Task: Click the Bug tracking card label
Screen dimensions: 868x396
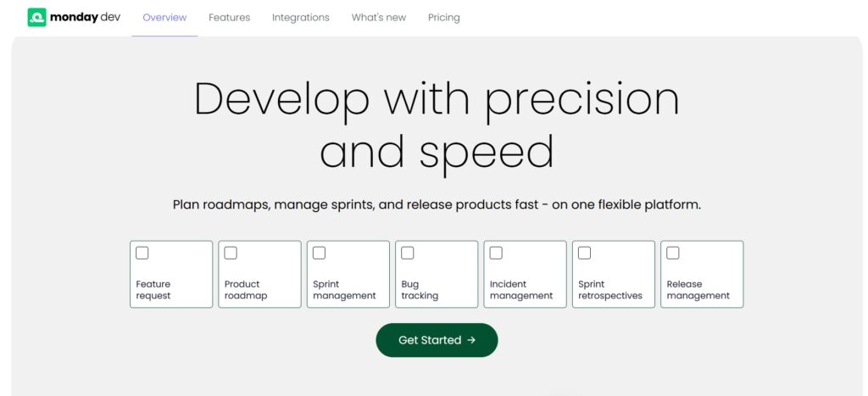Action: point(420,290)
